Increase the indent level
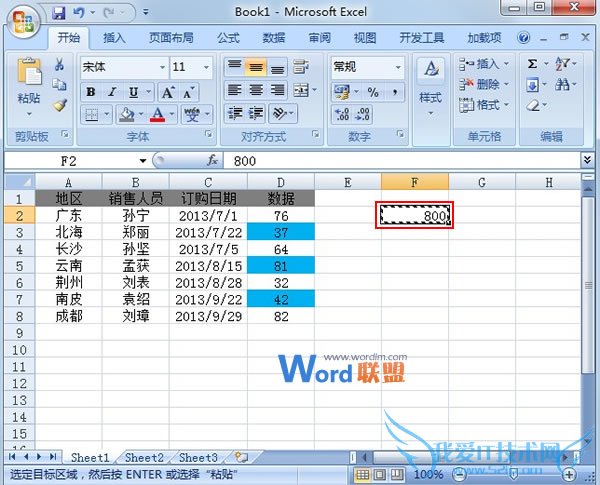The image size is (600, 485). click(256, 113)
